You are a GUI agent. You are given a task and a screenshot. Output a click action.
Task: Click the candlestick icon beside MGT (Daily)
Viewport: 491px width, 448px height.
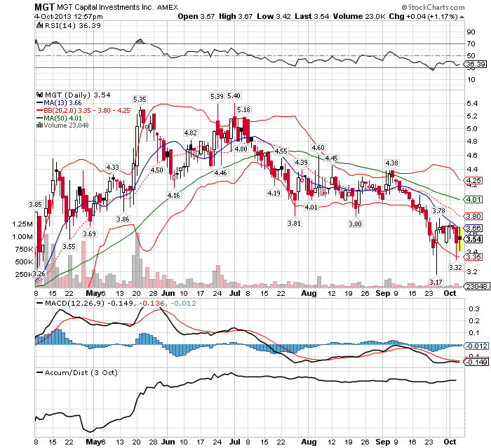pos(39,95)
